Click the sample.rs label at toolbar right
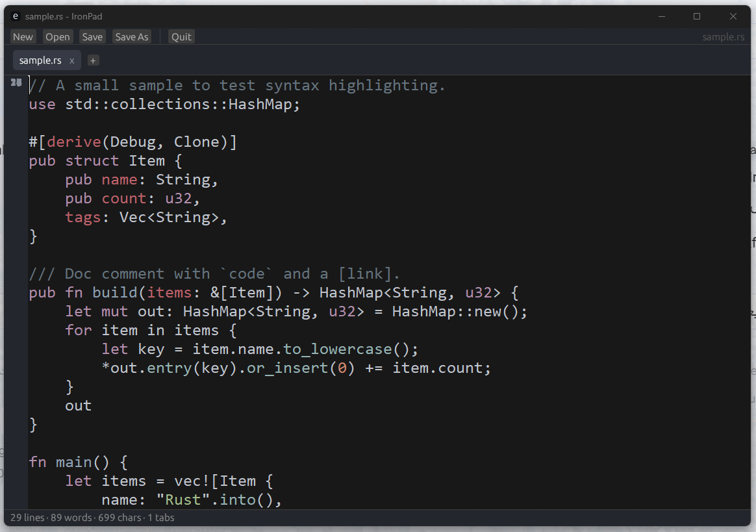This screenshot has height=532, width=756. (x=724, y=36)
